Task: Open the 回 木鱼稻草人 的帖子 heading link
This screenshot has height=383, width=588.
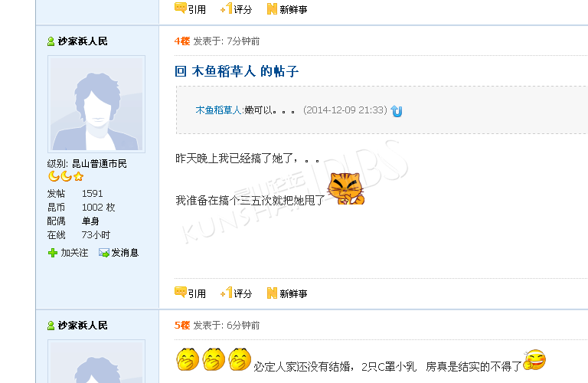Action: (237, 71)
